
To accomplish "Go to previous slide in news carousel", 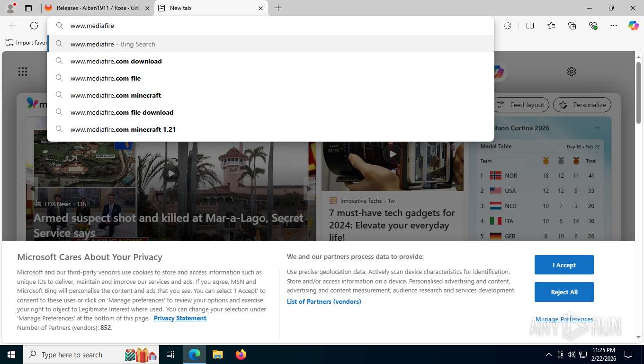I will click(x=33, y=188).
